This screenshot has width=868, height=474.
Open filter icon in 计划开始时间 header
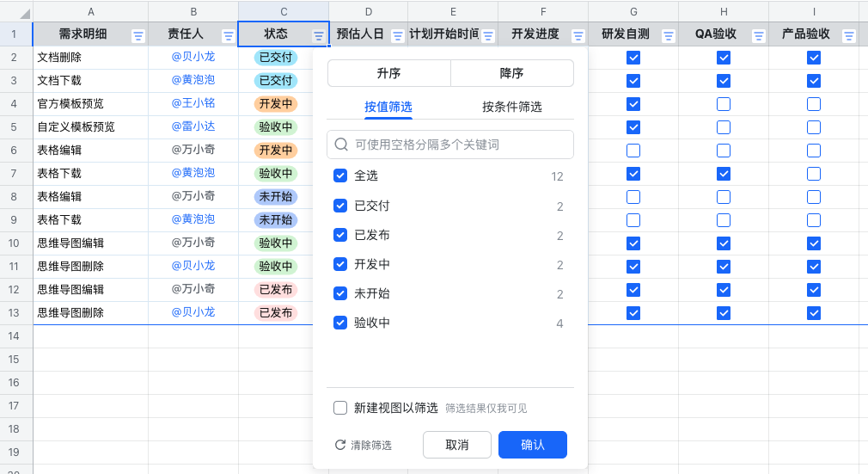[487, 36]
